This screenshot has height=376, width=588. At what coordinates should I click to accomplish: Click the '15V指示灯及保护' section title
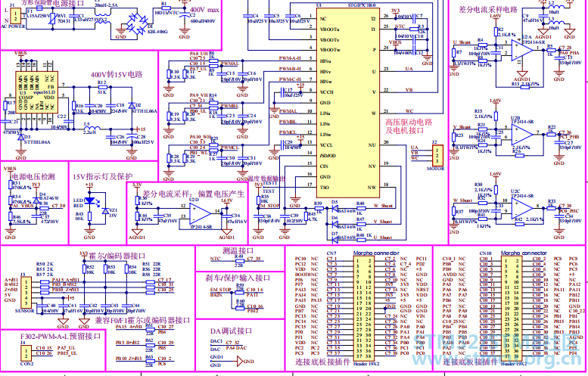click(102, 176)
